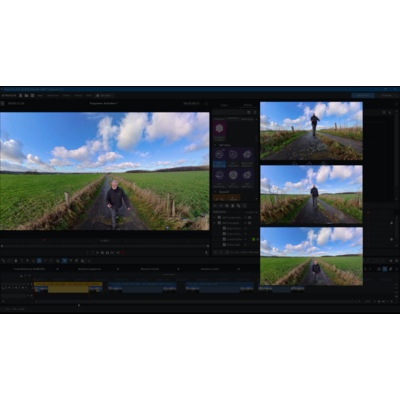
Task: Collapse the second effect entry tree arrow
Action: 215,223
